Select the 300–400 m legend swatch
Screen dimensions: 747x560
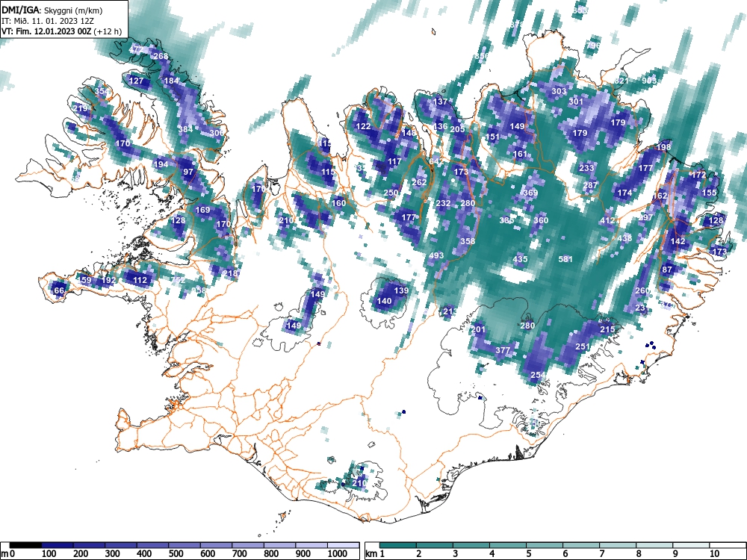pos(121,545)
